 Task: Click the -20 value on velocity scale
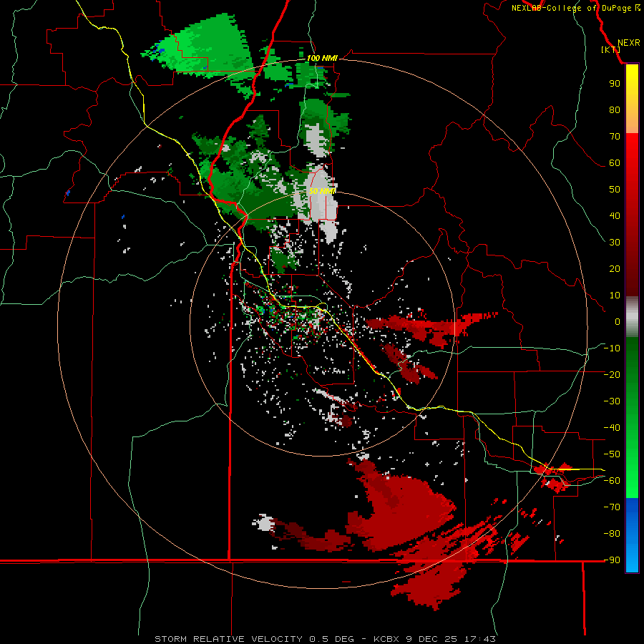[612, 374]
